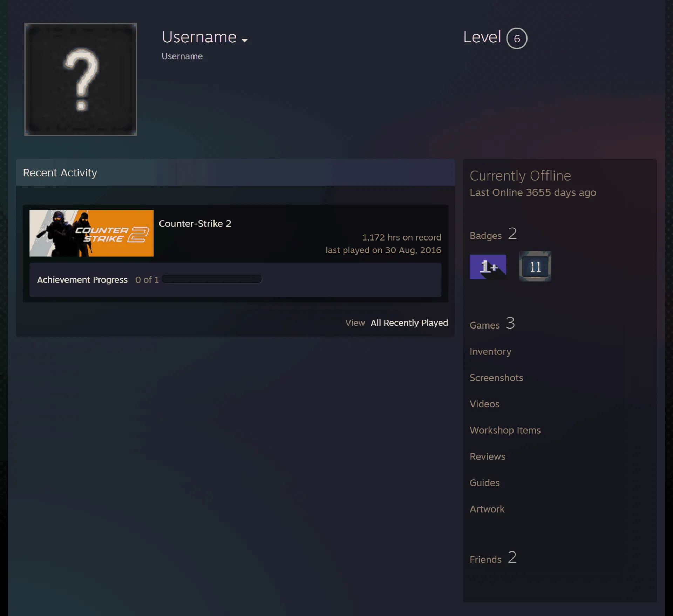Click the smaller Username subtitle
This screenshot has width=673, height=616.
pos(182,56)
